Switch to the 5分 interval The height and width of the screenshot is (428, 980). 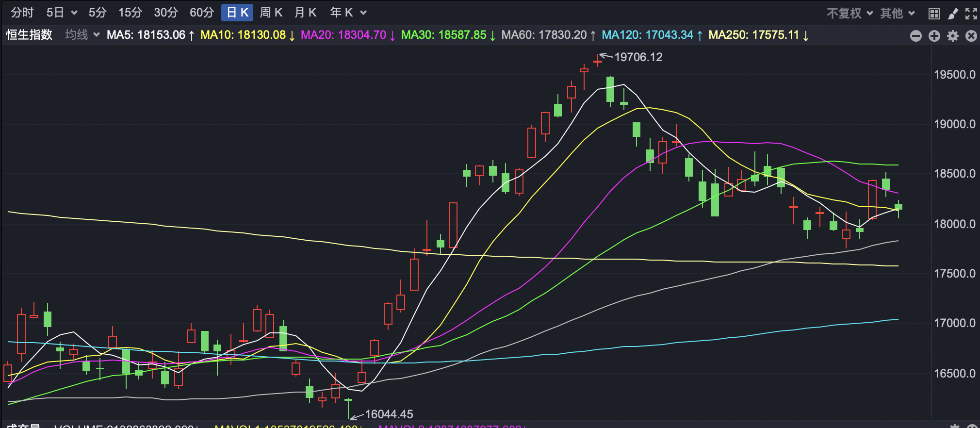97,13
